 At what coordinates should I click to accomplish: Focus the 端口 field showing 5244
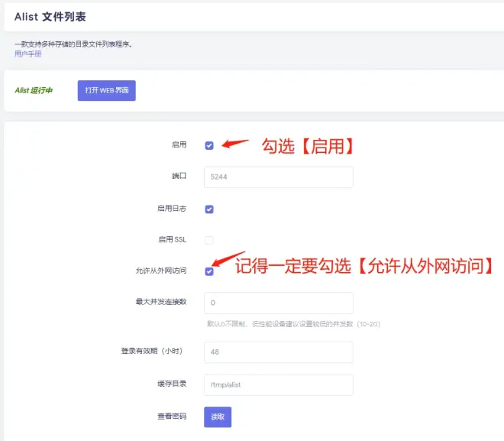pyautogui.click(x=279, y=177)
